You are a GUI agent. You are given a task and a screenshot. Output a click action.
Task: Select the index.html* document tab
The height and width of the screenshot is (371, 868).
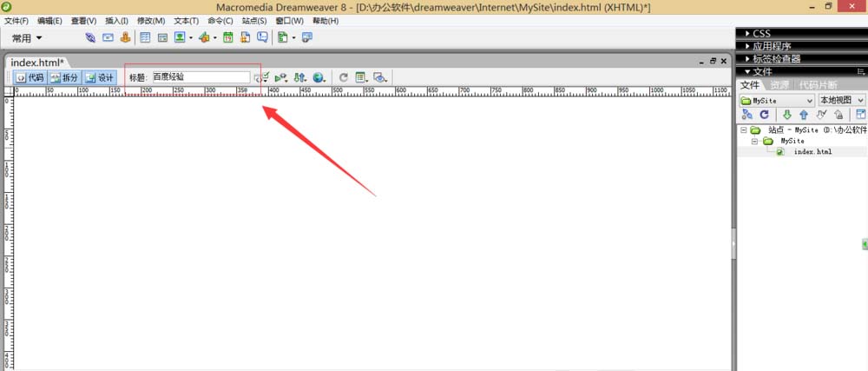click(37, 62)
